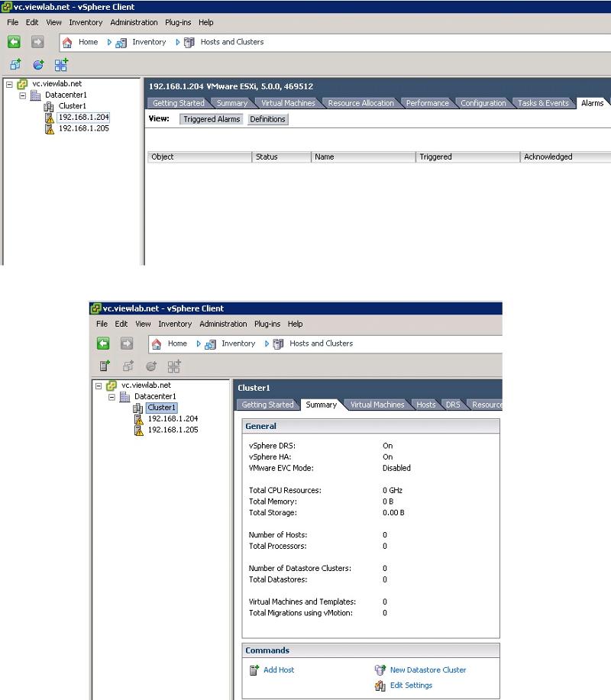Screen dimensions: 611x700
Task: Click the green Back arrow in the host alarms window
Action: 14,42
